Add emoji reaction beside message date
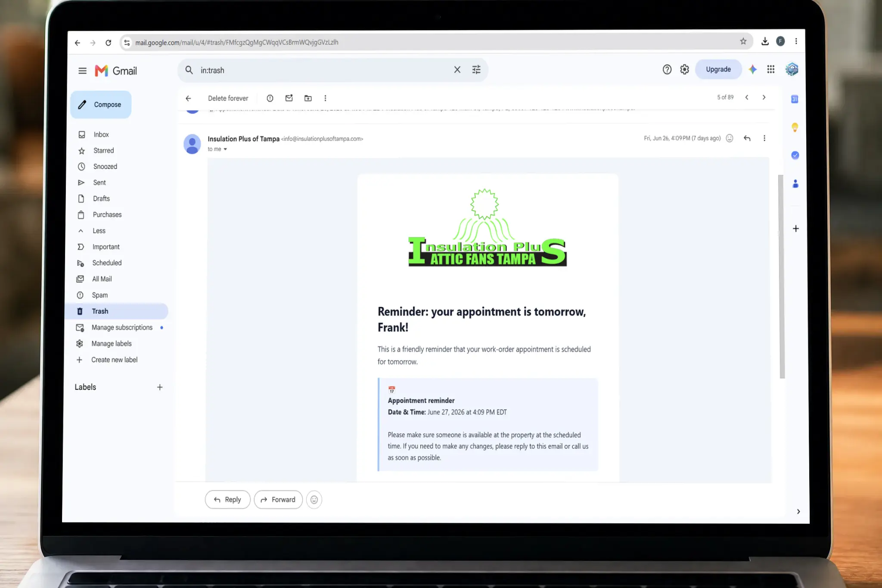Image resolution: width=882 pixels, height=588 pixels. [729, 138]
